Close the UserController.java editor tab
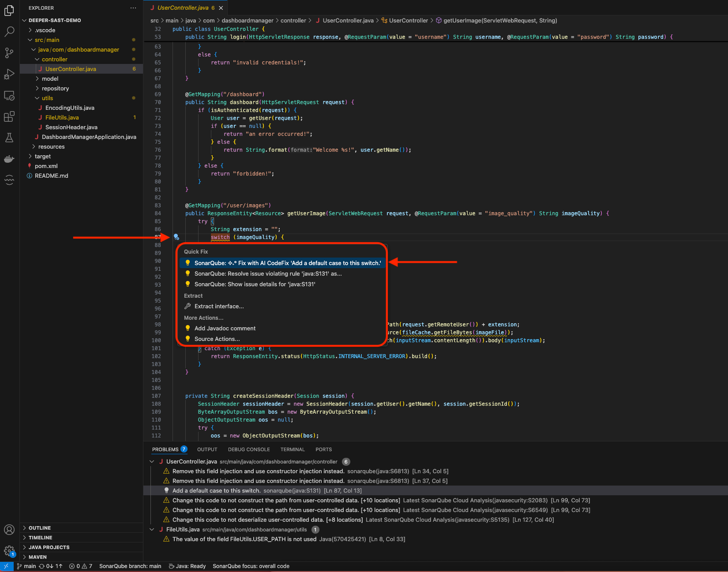The height and width of the screenshot is (572, 728). coord(221,7)
